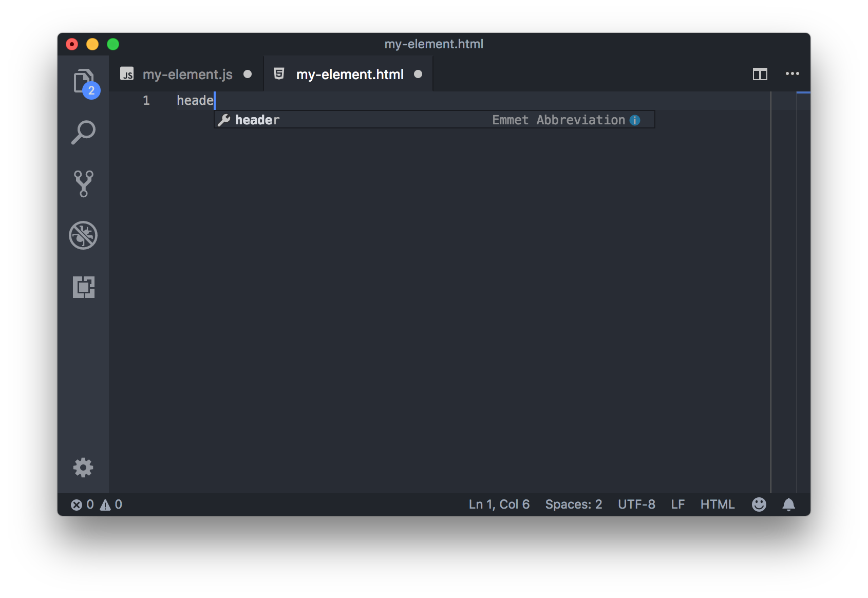
Task: Open the Extensions view
Action: click(x=83, y=288)
